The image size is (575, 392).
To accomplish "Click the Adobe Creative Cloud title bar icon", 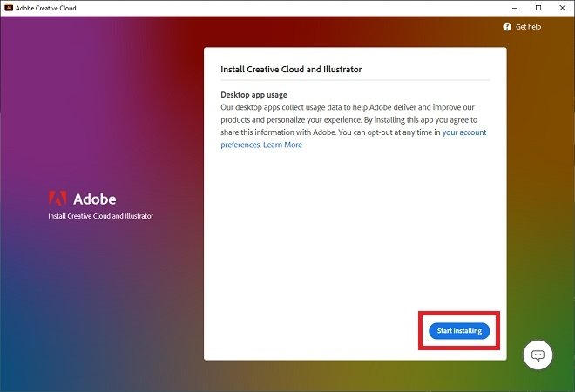I will pyautogui.click(x=9, y=8).
